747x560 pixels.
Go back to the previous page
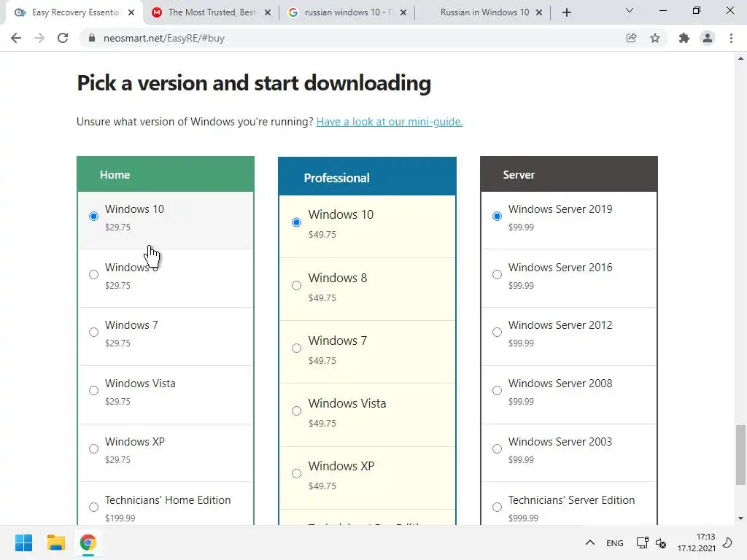click(16, 38)
